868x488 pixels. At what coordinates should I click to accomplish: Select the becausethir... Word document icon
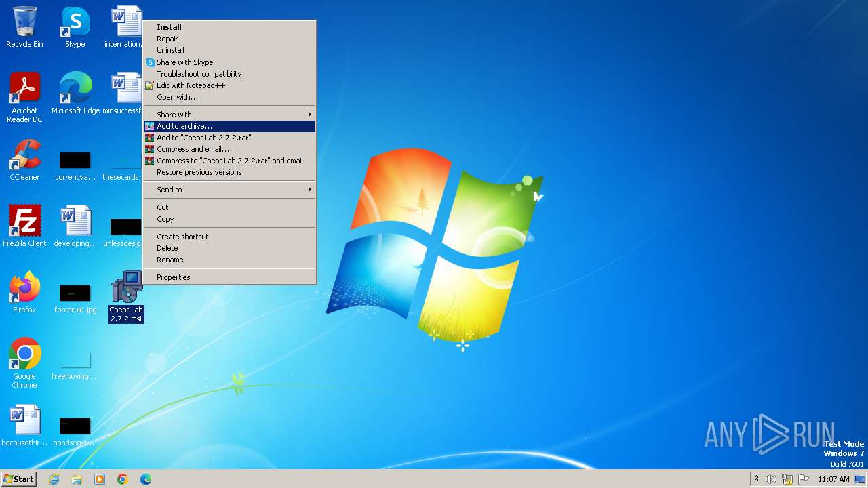24,426
